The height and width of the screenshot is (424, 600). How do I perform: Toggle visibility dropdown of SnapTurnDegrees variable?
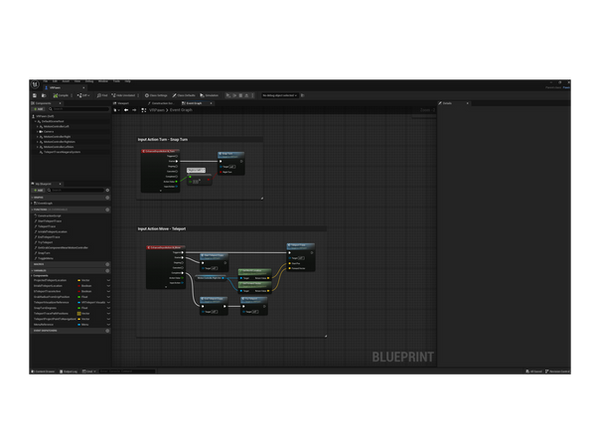pos(108,308)
